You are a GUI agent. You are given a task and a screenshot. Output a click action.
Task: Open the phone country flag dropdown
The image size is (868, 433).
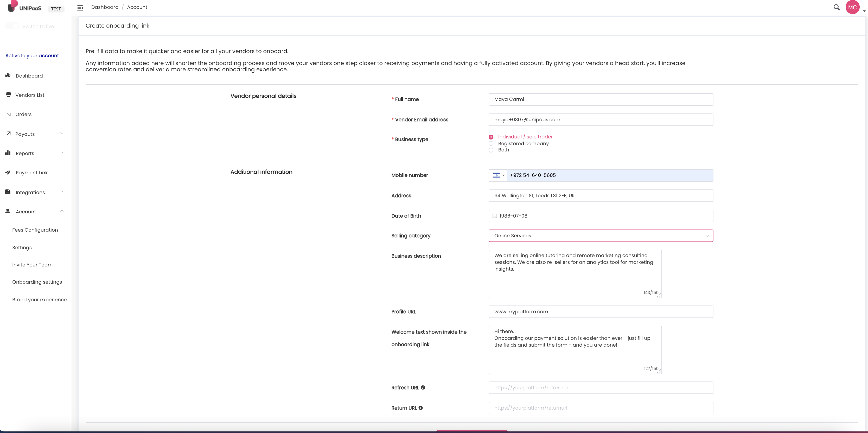click(x=499, y=175)
